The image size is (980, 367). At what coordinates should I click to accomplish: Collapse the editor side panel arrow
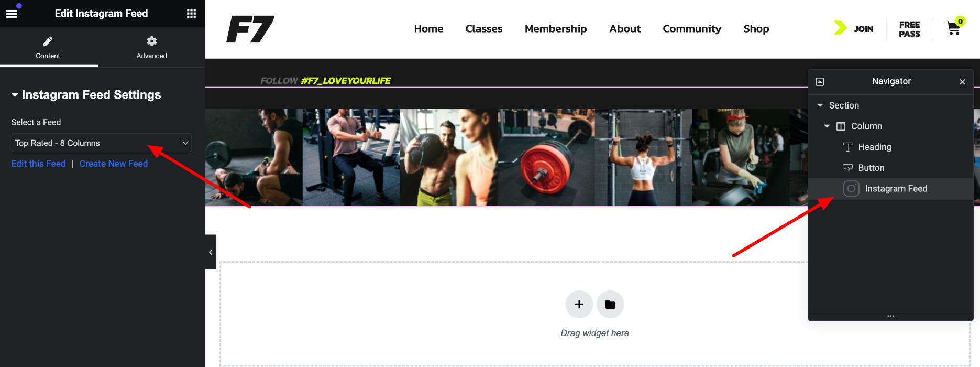click(x=211, y=252)
